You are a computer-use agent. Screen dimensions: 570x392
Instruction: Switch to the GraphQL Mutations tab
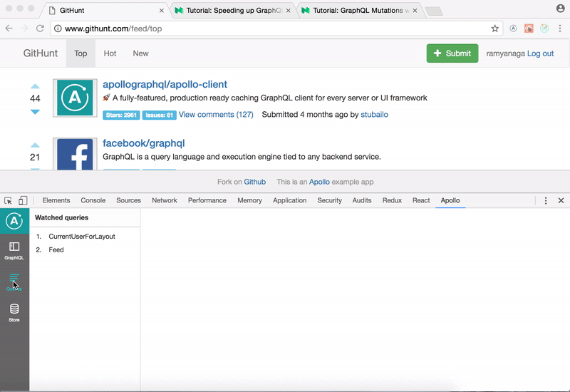click(x=360, y=11)
